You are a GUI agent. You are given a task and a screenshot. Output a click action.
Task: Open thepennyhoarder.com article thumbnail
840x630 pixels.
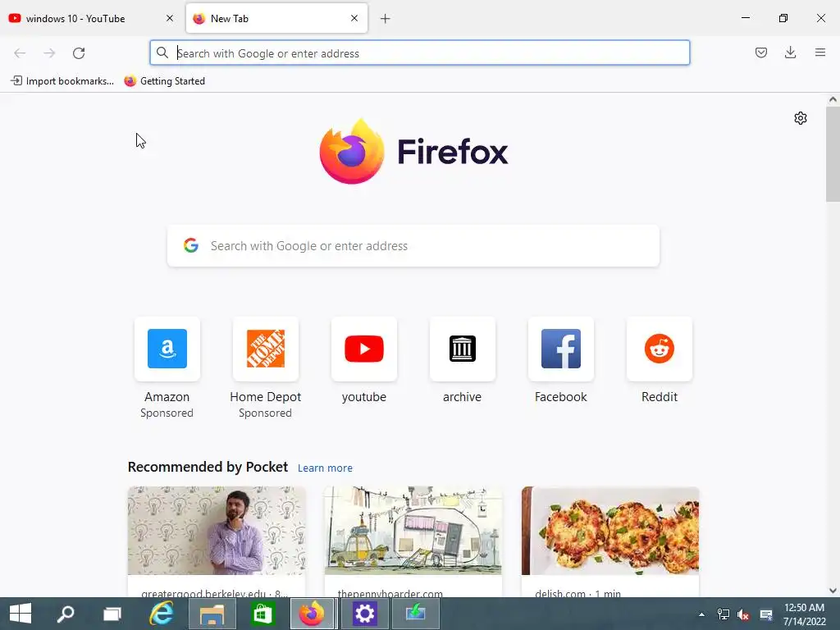[413, 531]
